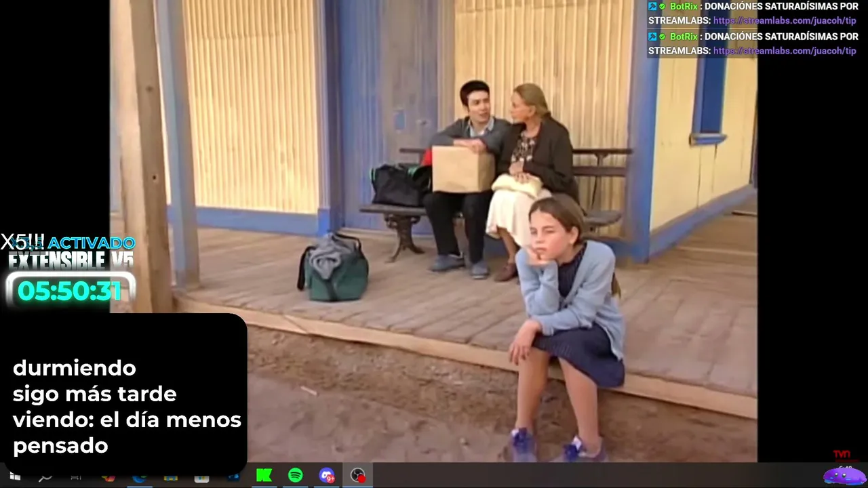This screenshot has height=488, width=868.
Task: Click the moderator badge on the upper BotRix message
Action: [x=652, y=6]
